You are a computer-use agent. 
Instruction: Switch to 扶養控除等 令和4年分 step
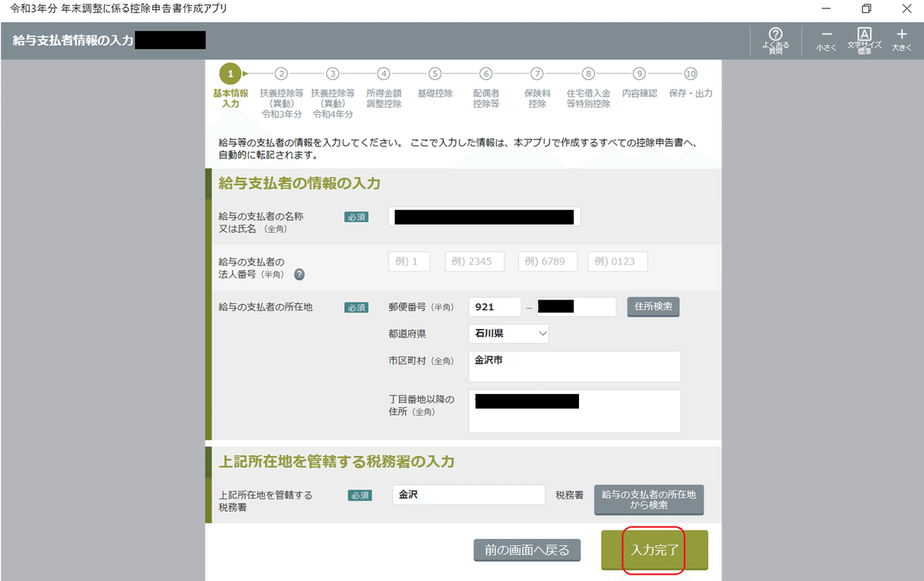coord(332,73)
